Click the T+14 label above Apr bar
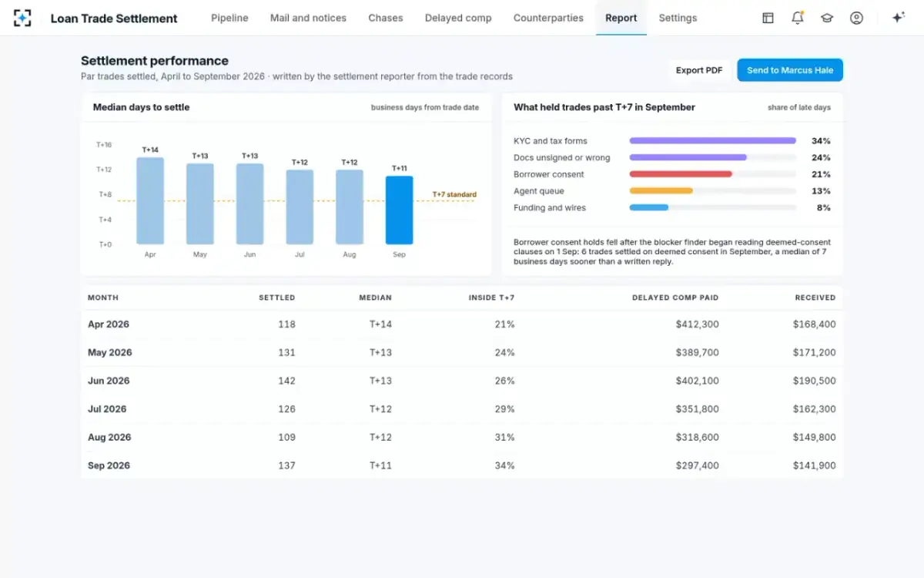This screenshot has width=924, height=578. pos(150,150)
